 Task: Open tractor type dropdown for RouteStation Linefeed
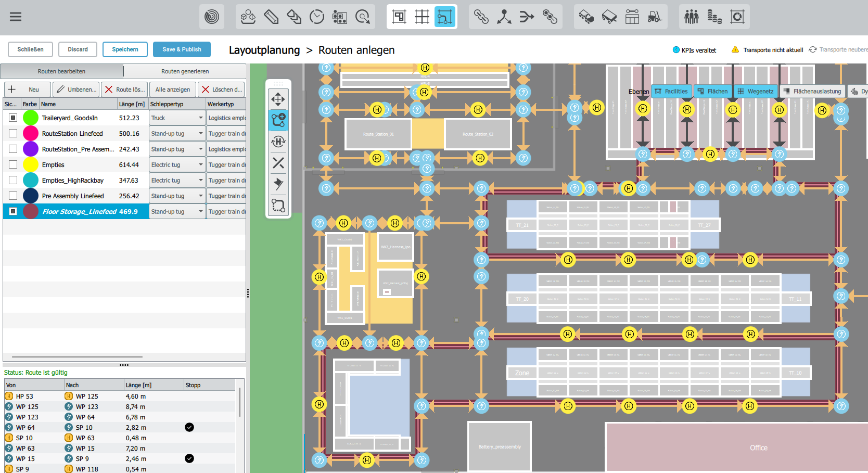click(177, 134)
